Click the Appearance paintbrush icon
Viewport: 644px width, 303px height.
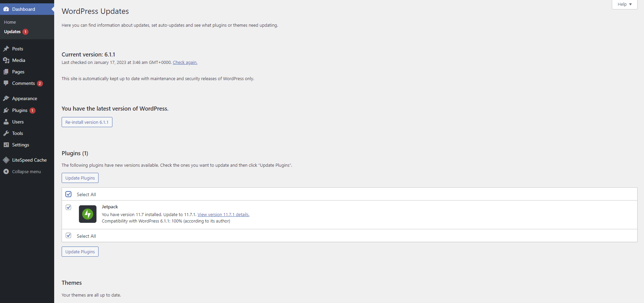pos(6,98)
